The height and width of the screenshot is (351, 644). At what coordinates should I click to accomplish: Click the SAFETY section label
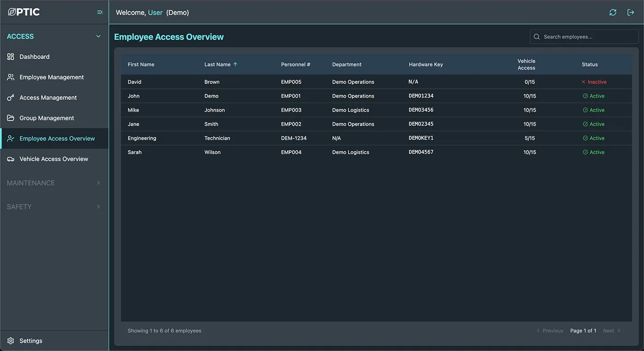(x=19, y=207)
